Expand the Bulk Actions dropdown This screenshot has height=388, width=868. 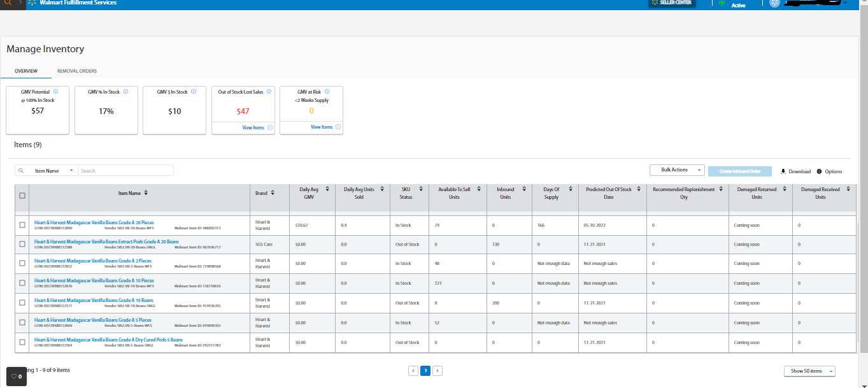[677, 170]
